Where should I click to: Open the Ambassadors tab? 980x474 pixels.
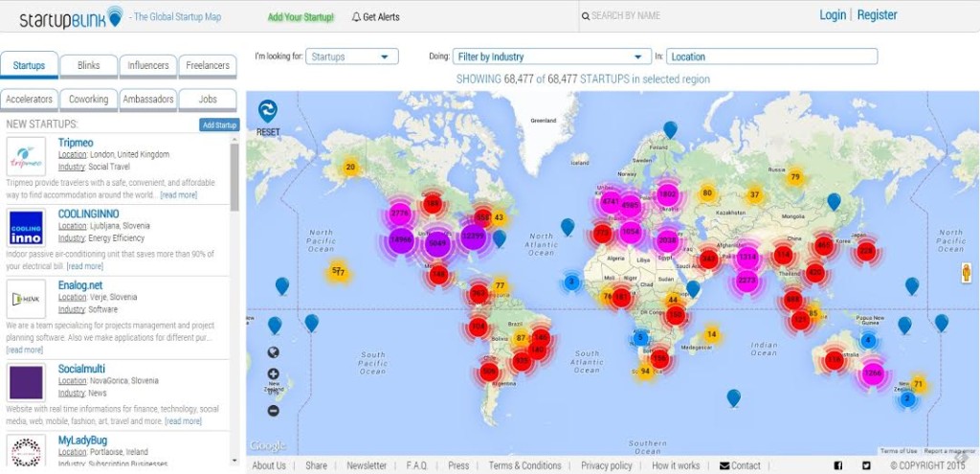[x=148, y=99]
